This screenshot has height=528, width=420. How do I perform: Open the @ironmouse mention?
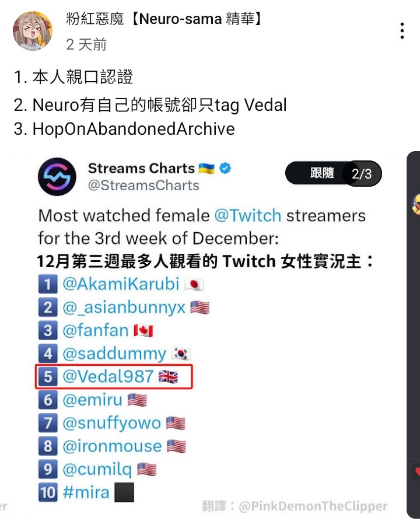[112, 446]
